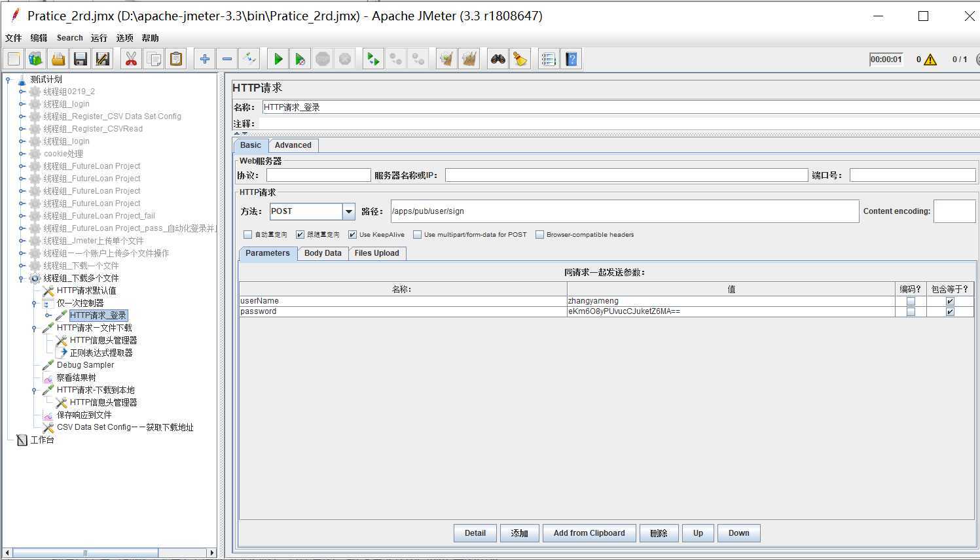The height and width of the screenshot is (560, 980).
Task: Collapse 仅一次控制器 node
Action: [x=35, y=303]
